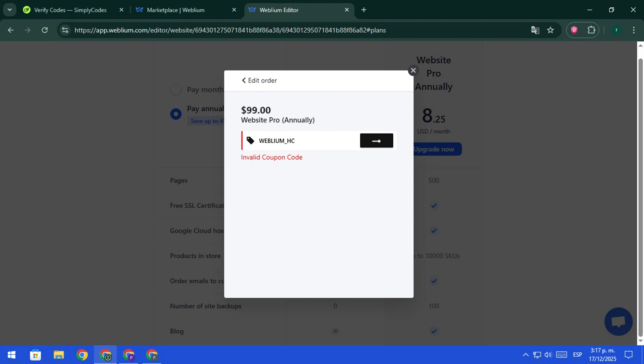Change the ESP input language
The image size is (644, 364).
[x=577, y=355]
